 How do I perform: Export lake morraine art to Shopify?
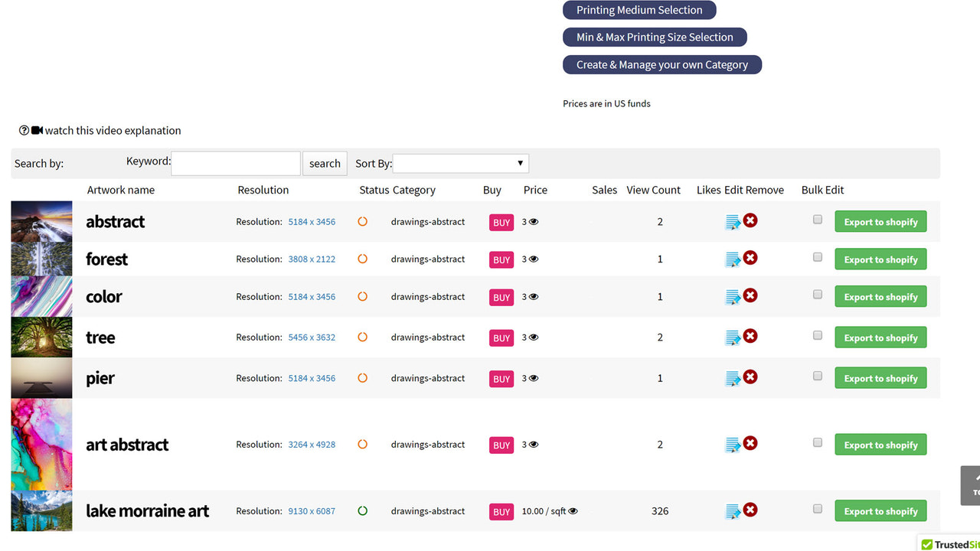pos(880,511)
